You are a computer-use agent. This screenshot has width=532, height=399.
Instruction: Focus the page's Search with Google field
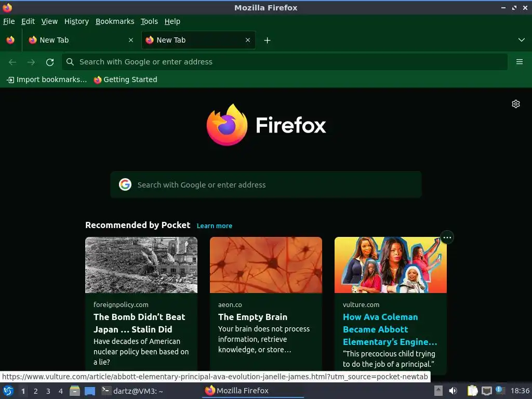[x=266, y=184]
